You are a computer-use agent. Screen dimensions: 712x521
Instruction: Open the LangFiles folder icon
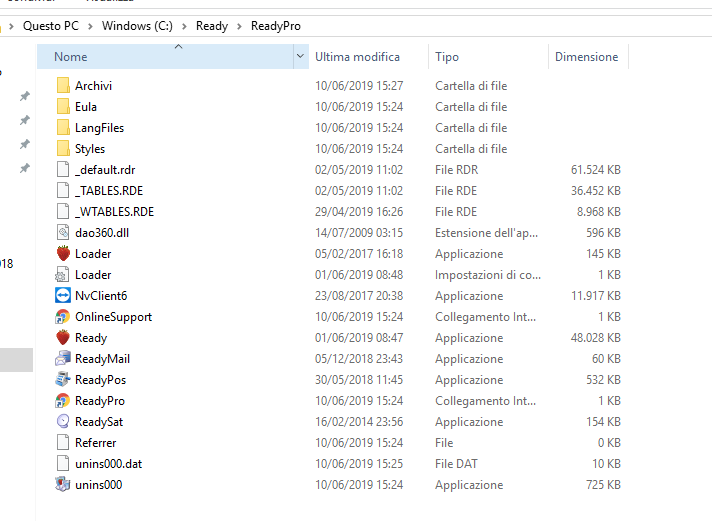(x=63, y=128)
